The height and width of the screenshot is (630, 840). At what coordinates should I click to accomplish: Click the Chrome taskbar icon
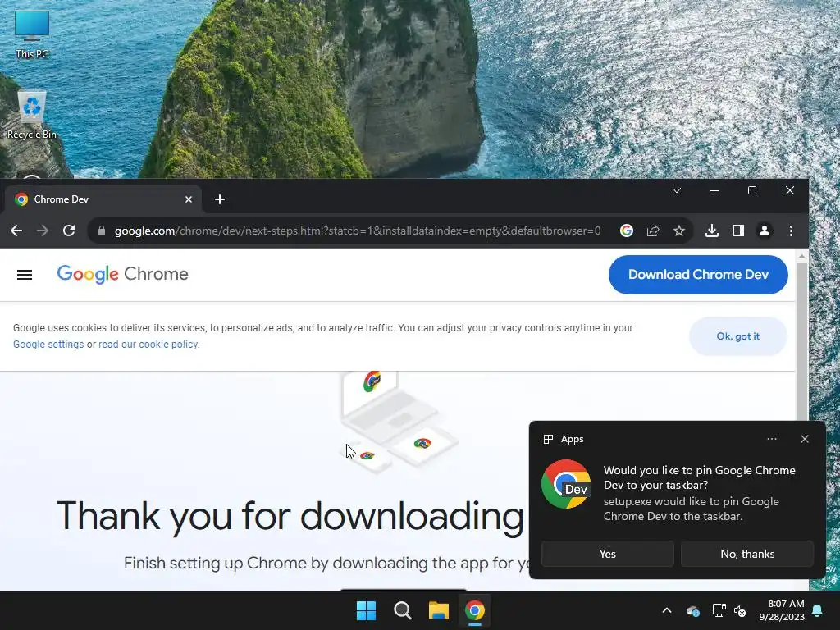(475, 610)
